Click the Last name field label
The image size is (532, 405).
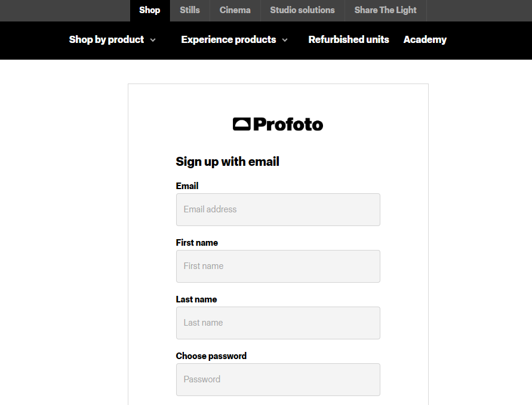196,299
